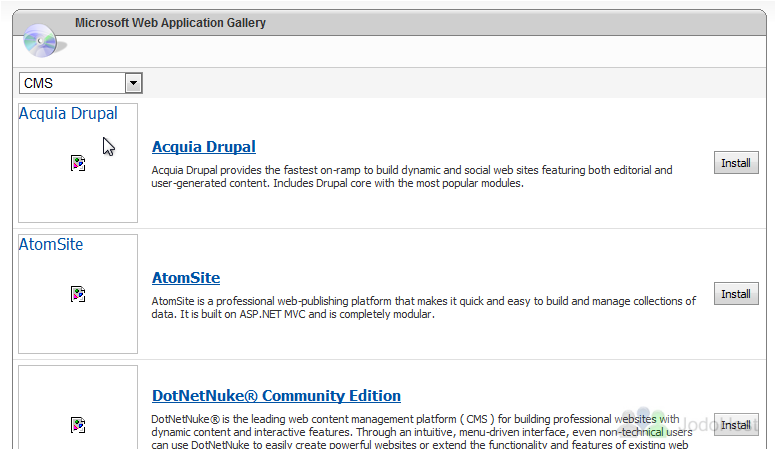Click the DotNetNuke description paragraph
The width and height of the screenshot is (776, 450).
pos(422,432)
